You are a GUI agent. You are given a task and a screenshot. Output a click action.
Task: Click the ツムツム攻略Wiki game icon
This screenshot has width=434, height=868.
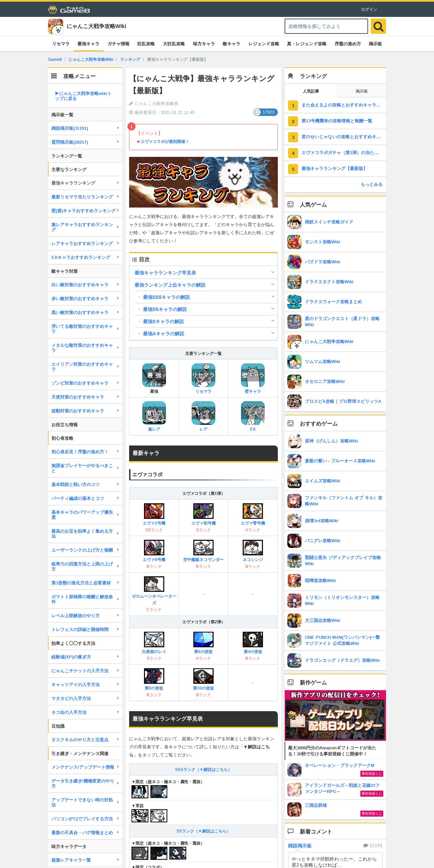tap(294, 362)
